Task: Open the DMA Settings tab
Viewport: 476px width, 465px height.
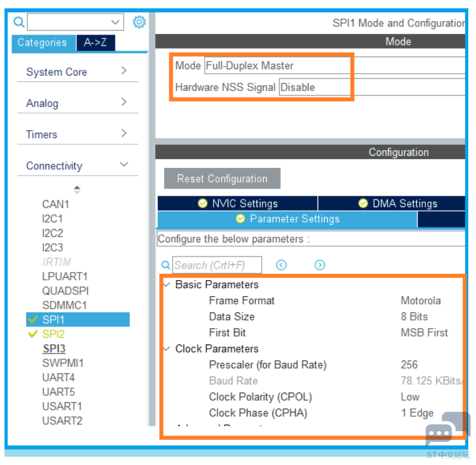Action: (x=391, y=203)
